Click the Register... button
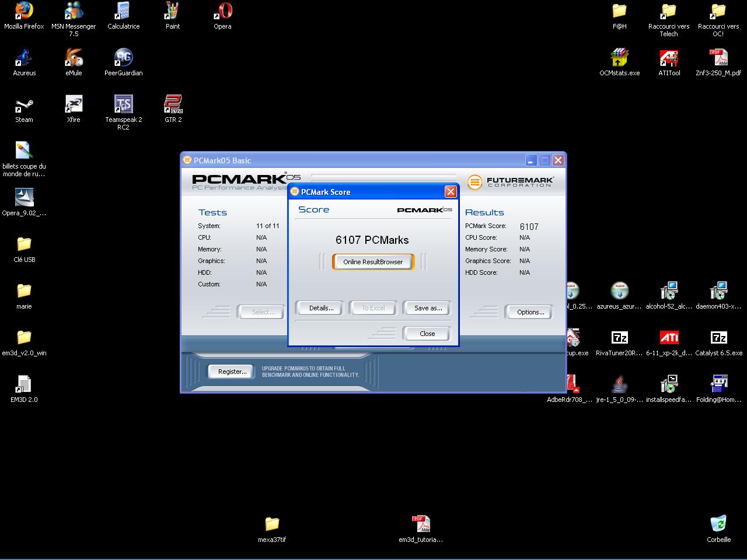 232,372
